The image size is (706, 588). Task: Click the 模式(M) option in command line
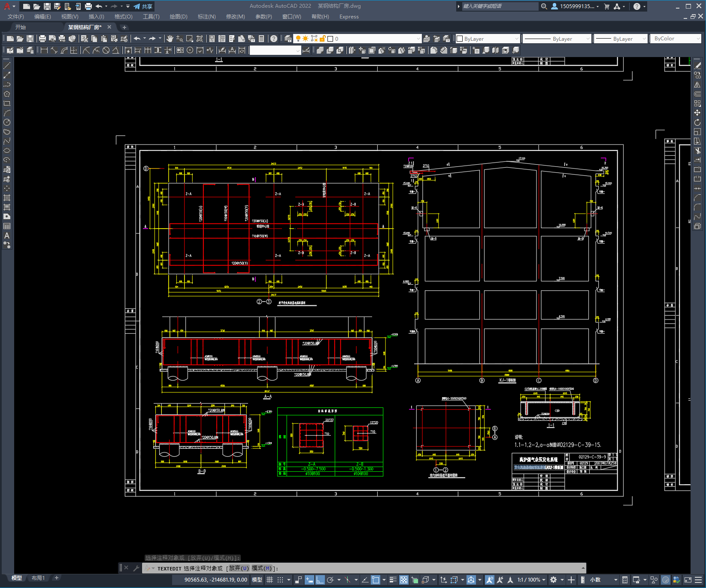(262, 568)
